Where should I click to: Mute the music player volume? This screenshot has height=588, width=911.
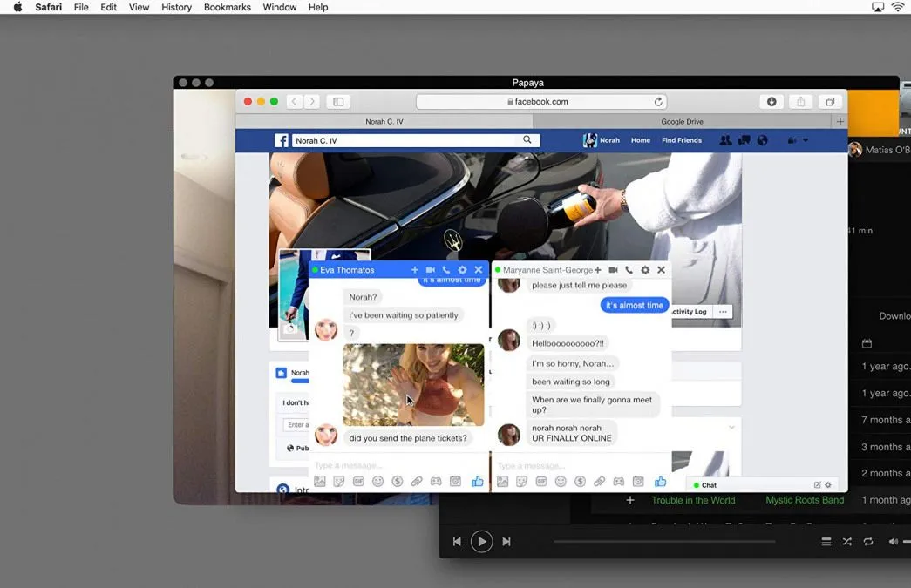[x=893, y=542]
